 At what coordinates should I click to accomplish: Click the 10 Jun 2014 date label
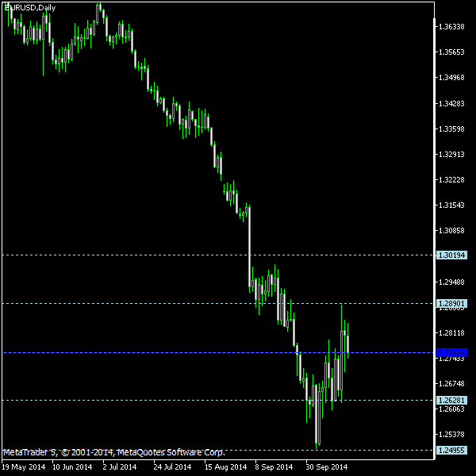[x=72, y=466]
